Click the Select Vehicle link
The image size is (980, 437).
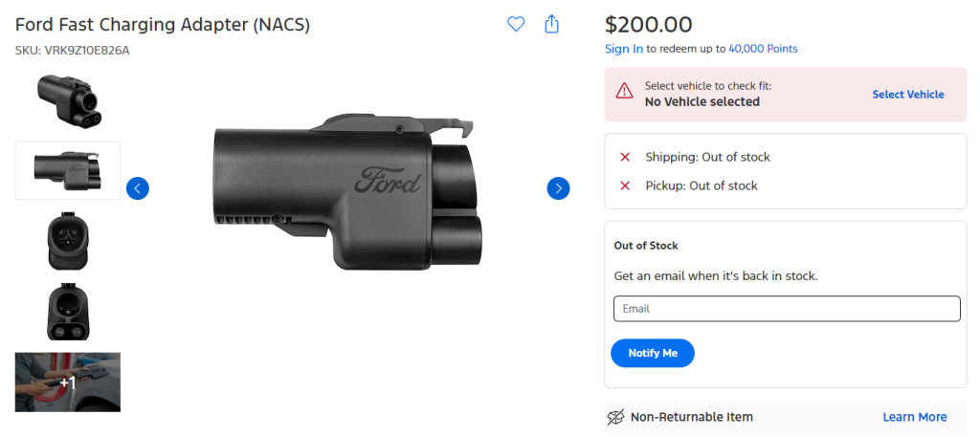click(x=907, y=95)
